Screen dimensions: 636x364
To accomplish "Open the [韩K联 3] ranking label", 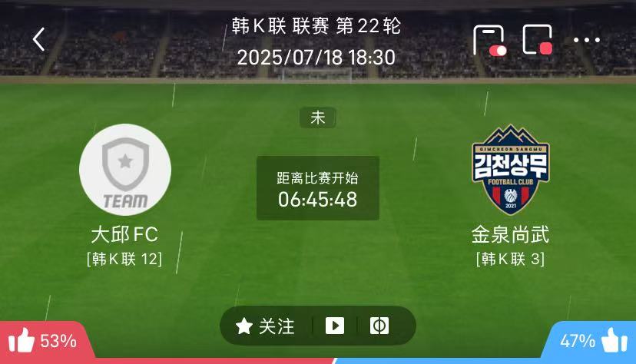I will [511, 259].
